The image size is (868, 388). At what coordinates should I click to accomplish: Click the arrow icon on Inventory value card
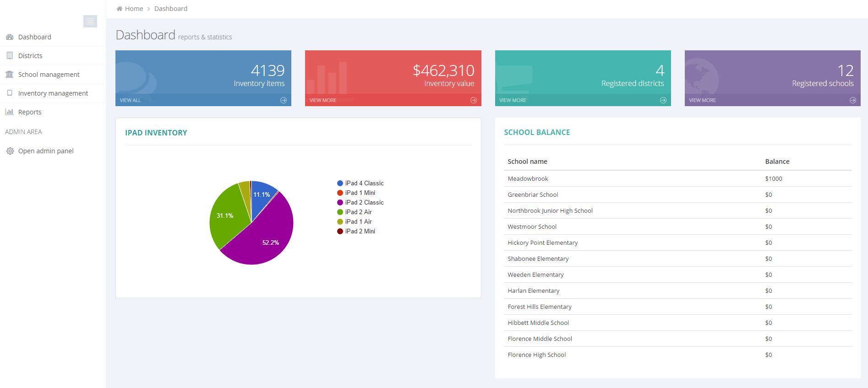tap(473, 100)
